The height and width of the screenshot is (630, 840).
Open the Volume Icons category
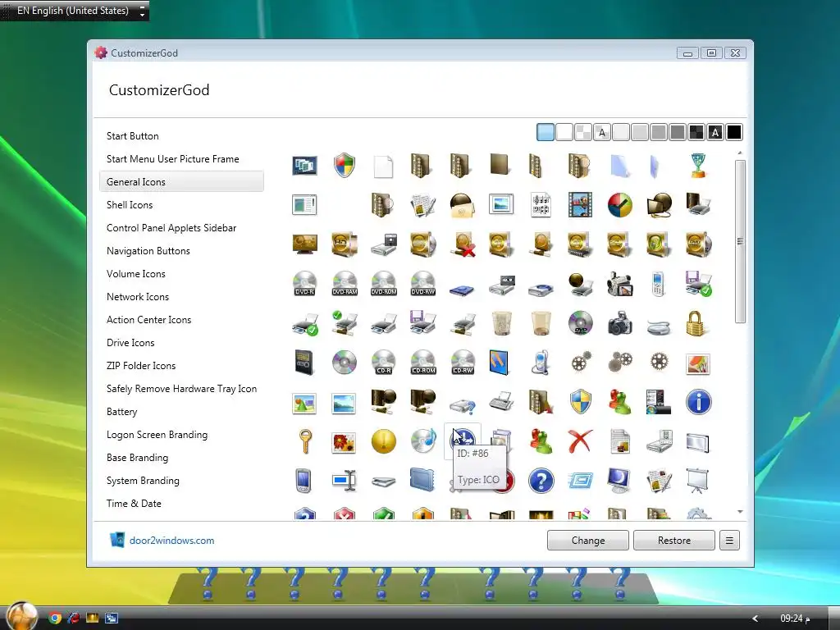point(181,274)
